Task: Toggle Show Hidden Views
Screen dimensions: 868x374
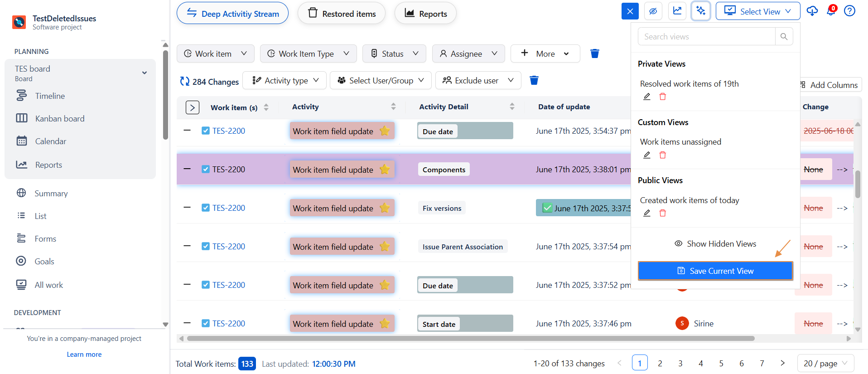Action: pyautogui.click(x=715, y=244)
